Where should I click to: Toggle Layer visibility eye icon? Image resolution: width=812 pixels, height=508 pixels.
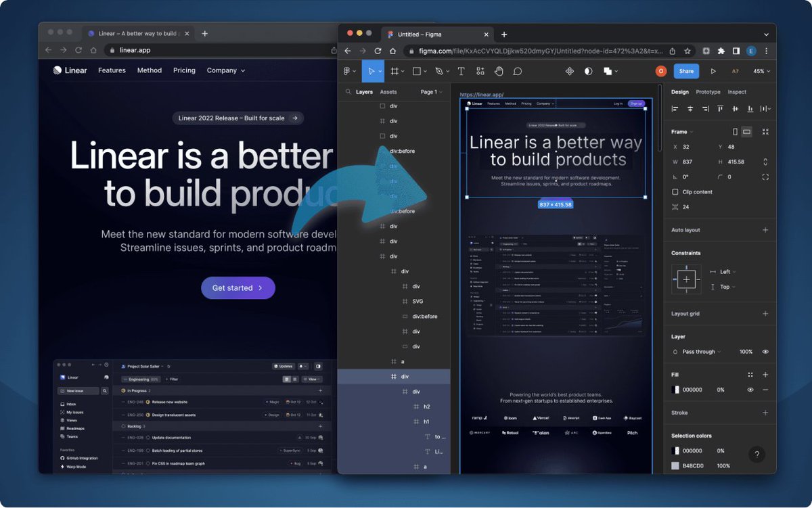click(765, 352)
